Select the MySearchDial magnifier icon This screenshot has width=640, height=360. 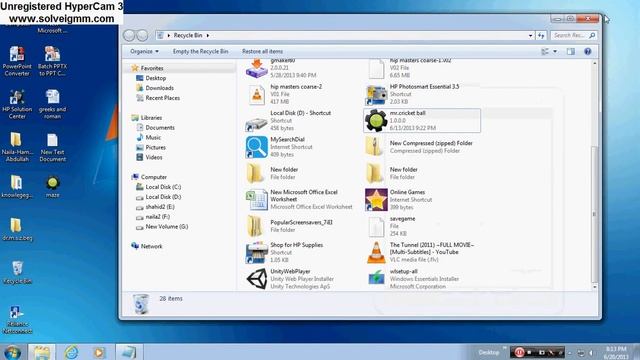pos(257,147)
